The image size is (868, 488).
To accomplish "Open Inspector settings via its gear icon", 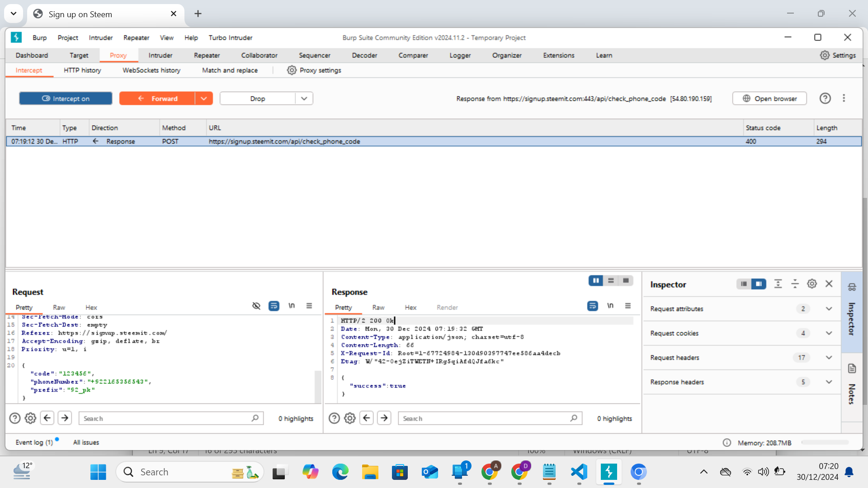I will 811,284.
